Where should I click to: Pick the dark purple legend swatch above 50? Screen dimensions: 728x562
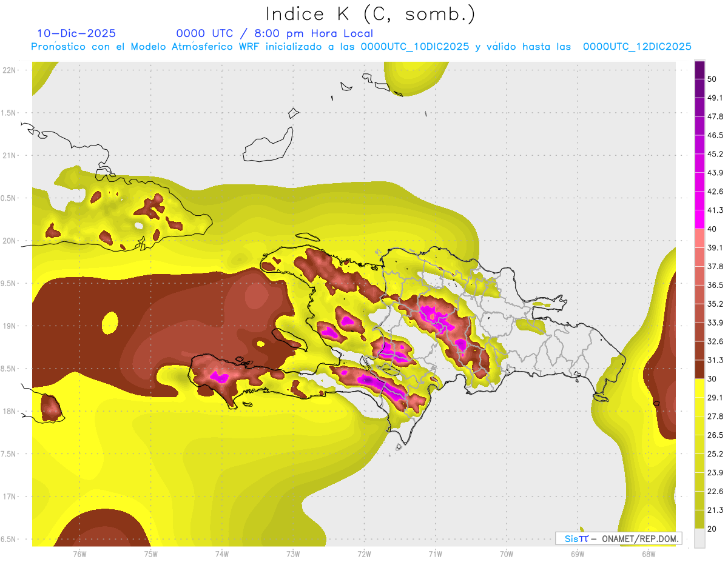(x=699, y=70)
